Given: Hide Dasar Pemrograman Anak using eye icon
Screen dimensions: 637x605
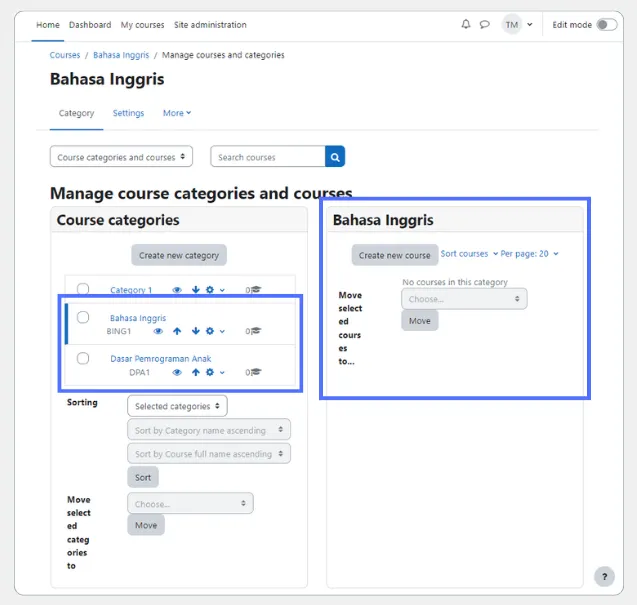Looking at the screenshot, I should (x=177, y=372).
